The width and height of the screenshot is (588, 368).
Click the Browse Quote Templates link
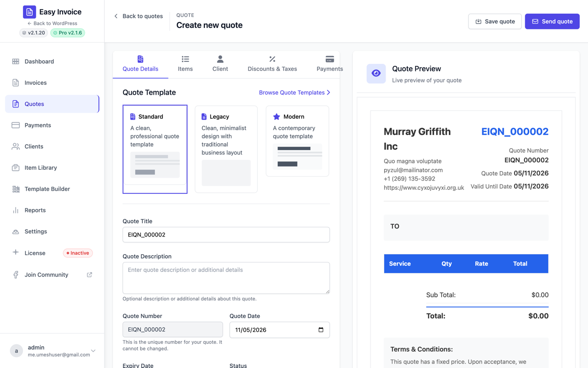click(294, 92)
